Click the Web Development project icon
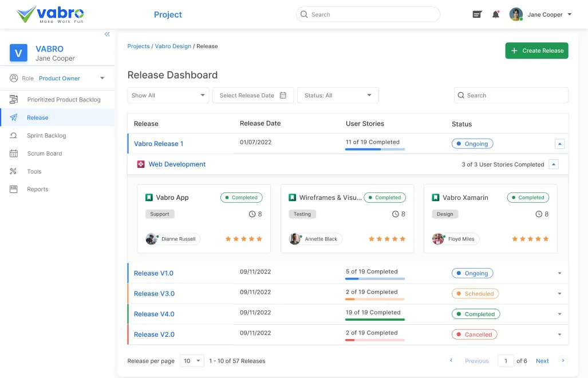The height and width of the screenshot is (378, 588). click(x=141, y=164)
